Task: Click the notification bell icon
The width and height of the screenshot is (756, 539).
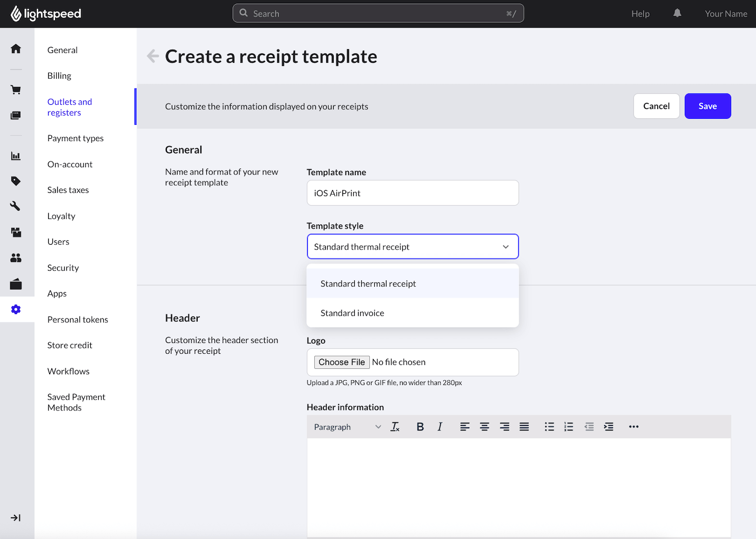Action: 677,14
